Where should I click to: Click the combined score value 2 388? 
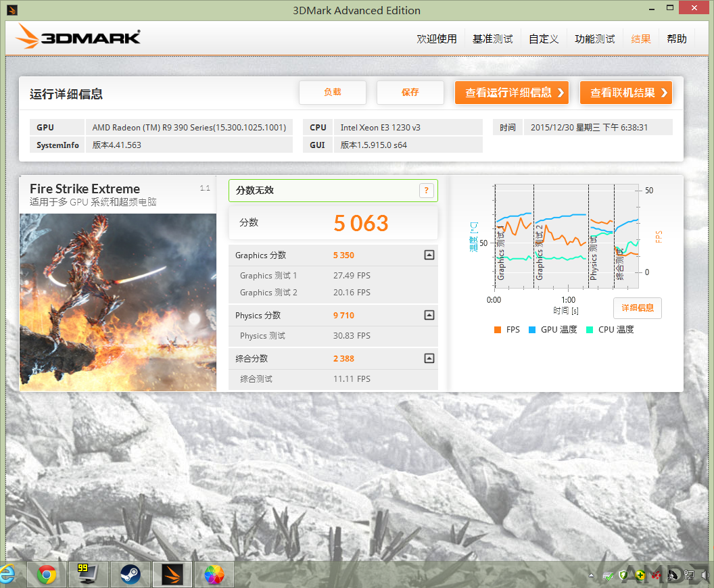pyautogui.click(x=343, y=359)
